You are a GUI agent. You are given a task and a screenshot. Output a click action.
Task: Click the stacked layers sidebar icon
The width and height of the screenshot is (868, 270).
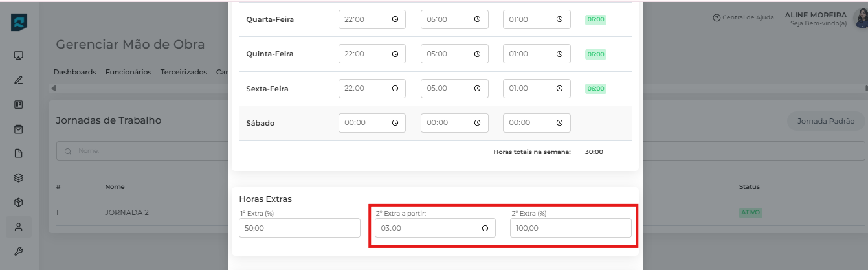pyautogui.click(x=19, y=177)
